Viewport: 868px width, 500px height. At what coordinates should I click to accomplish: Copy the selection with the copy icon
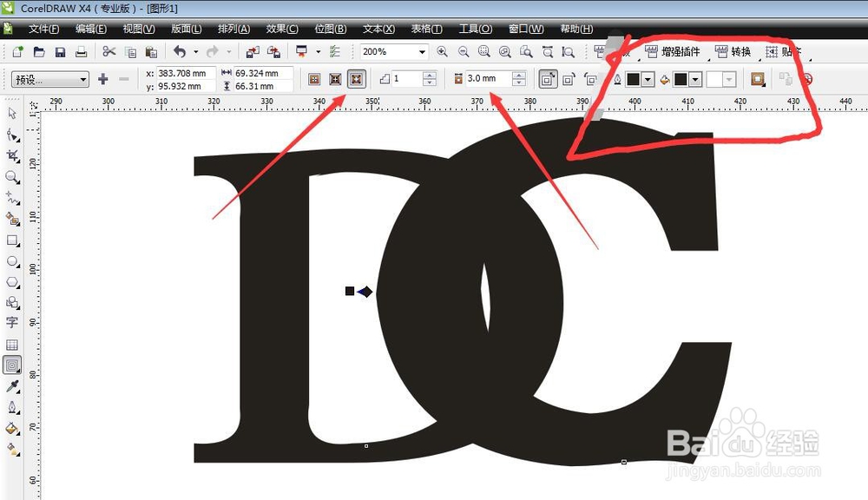(x=131, y=52)
